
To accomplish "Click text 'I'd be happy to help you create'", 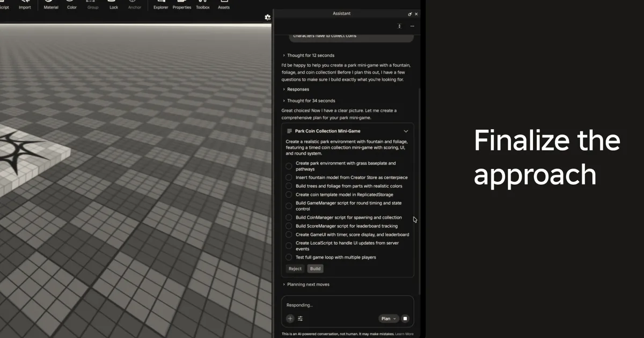I will [x=346, y=72].
